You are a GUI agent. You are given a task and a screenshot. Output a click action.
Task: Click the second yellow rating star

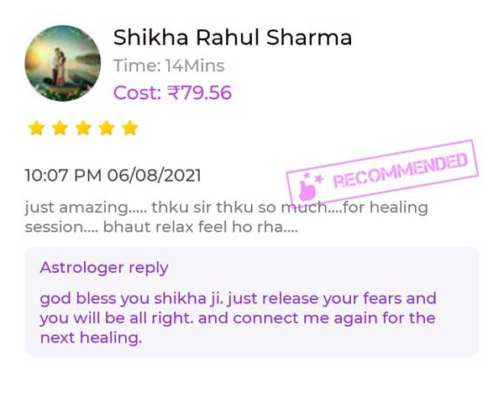(x=60, y=128)
